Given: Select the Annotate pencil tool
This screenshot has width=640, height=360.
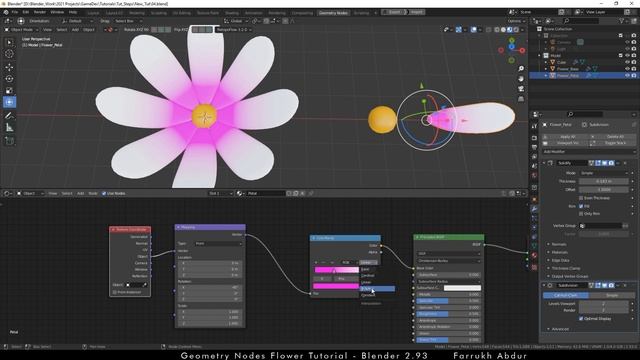Looking at the screenshot, I should click(9, 116).
